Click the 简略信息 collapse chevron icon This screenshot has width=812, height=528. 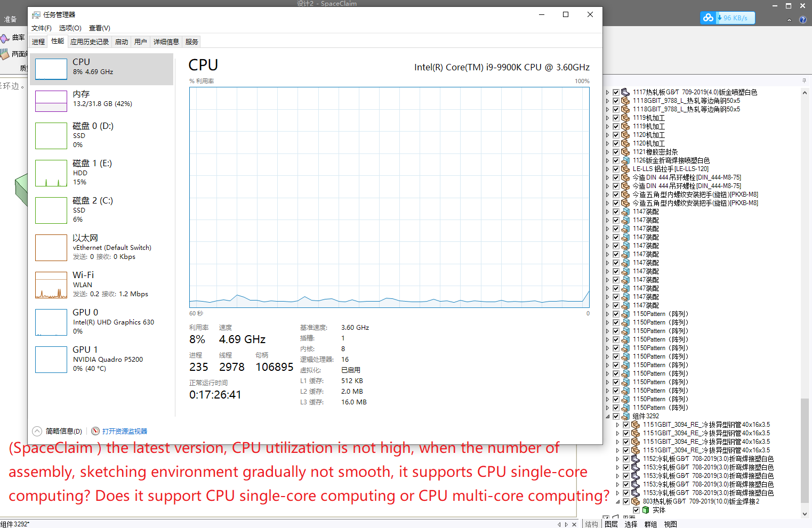37,431
